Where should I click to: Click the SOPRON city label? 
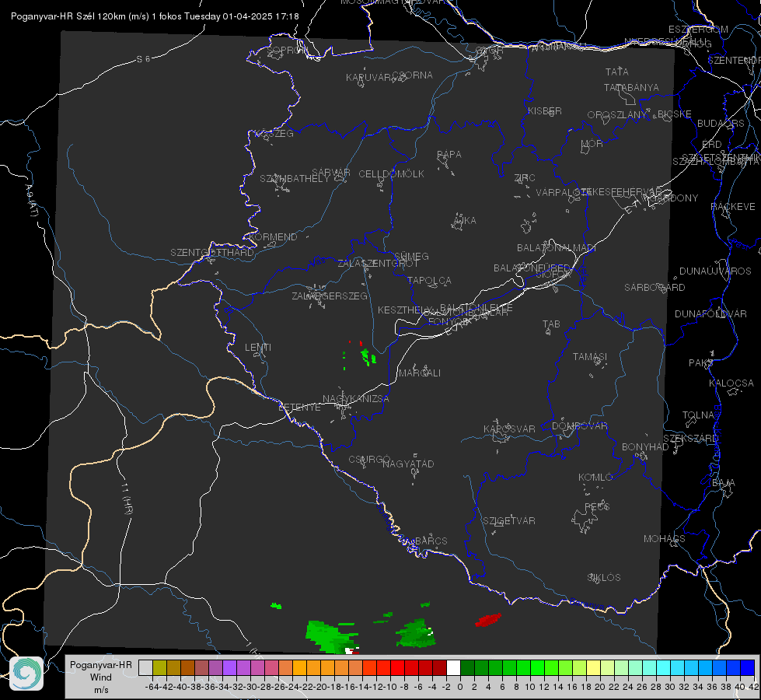pyautogui.click(x=287, y=50)
